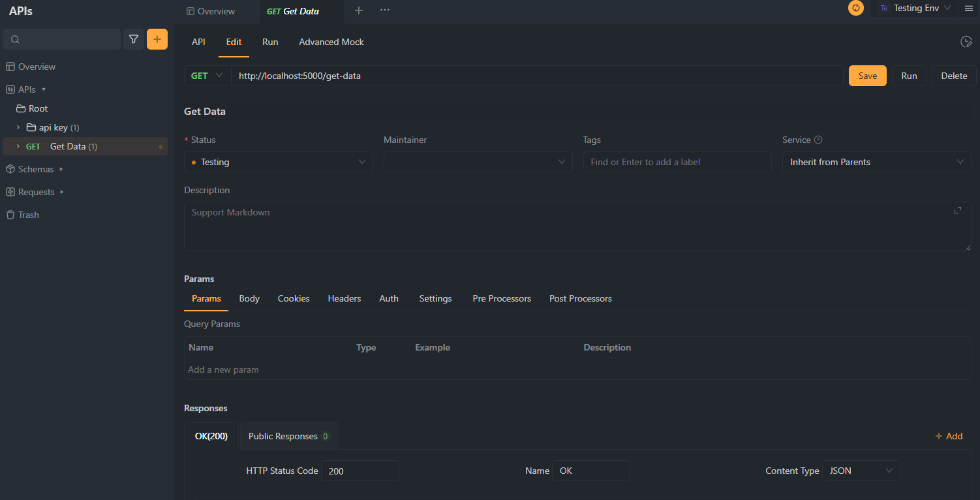
Task: Click the orange plus add button
Action: point(157,39)
